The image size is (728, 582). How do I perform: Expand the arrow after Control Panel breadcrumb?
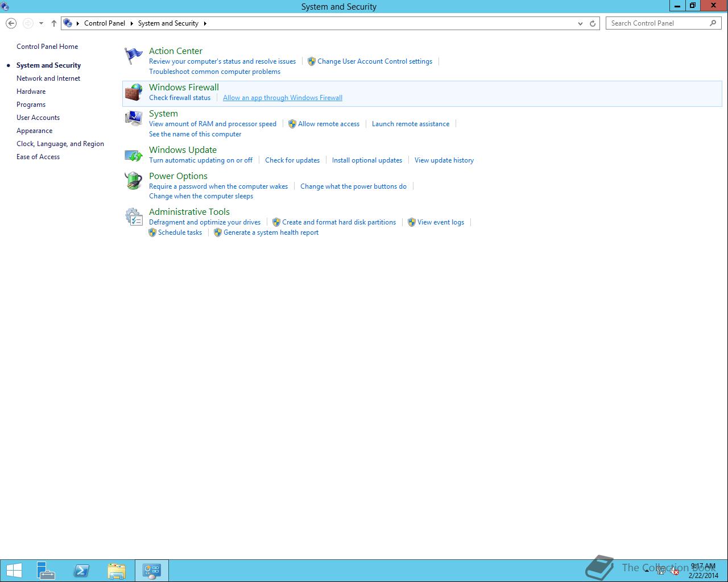point(131,23)
